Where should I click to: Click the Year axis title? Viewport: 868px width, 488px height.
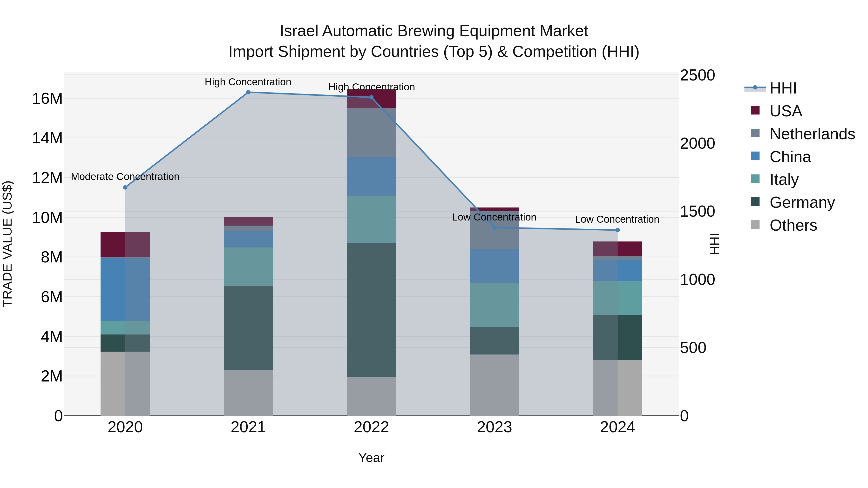[x=371, y=458]
